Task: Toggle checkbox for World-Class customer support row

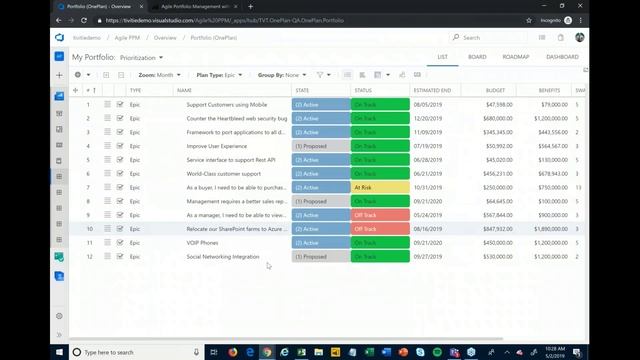Action: (120, 173)
